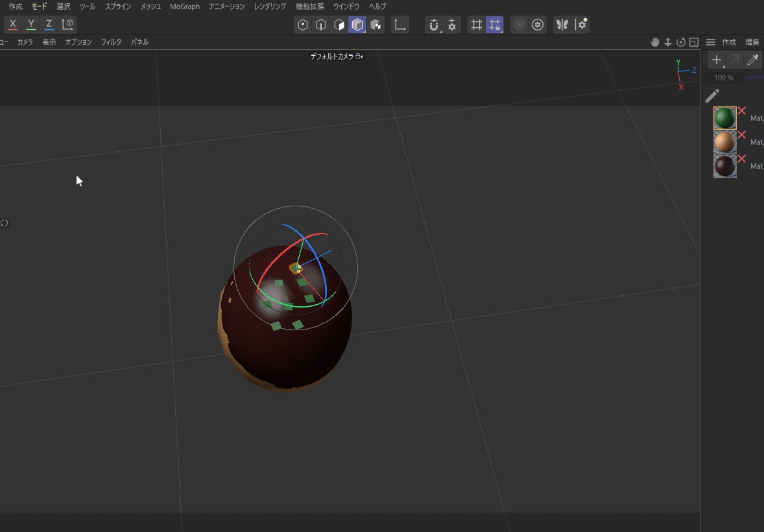The width and height of the screenshot is (764, 532).
Task: Open the フィルタ viewport menu
Action: (110, 42)
